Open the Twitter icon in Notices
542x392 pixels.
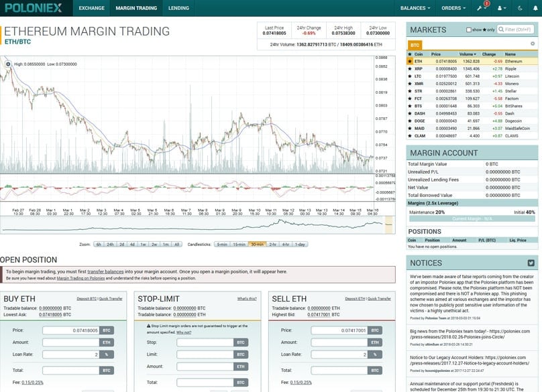point(531,263)
